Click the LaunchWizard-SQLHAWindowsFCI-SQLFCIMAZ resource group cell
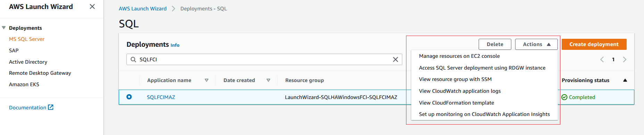Viewport: 644px width, 135px height. coord(341,97)
